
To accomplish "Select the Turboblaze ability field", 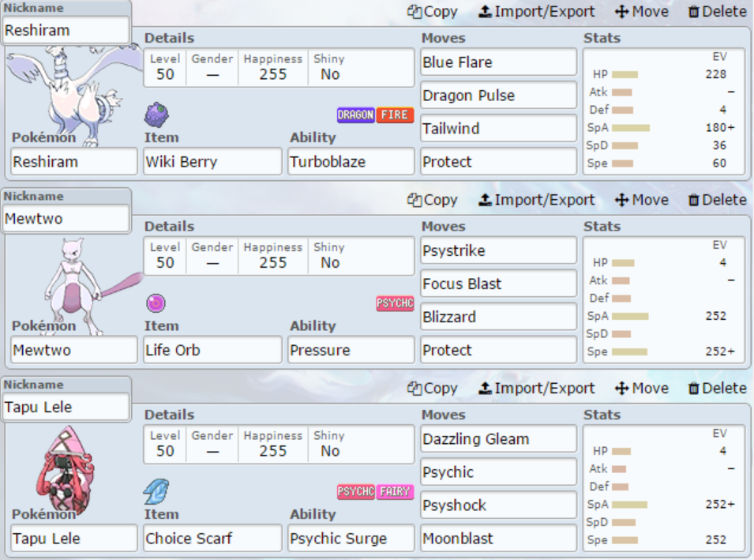I will pos(351,162).
